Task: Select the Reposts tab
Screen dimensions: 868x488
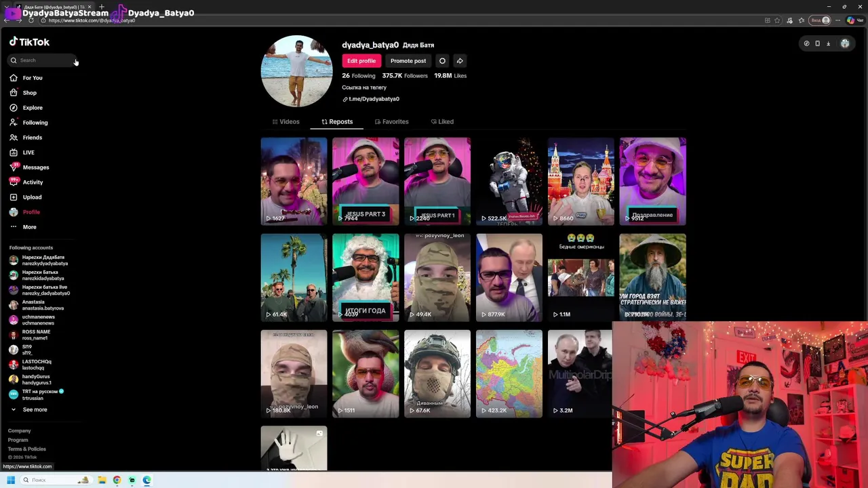Action: [337, 122]
